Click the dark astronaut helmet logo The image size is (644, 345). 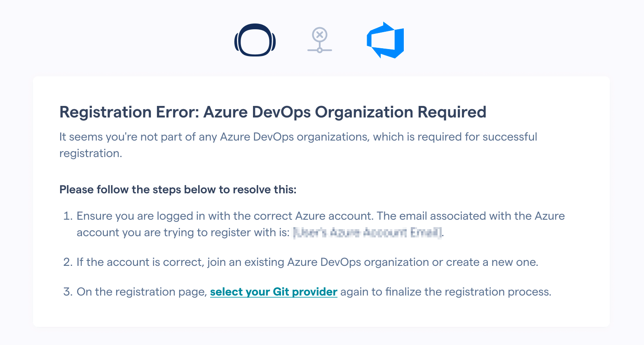pyautogui.click(x=255, y=40)
